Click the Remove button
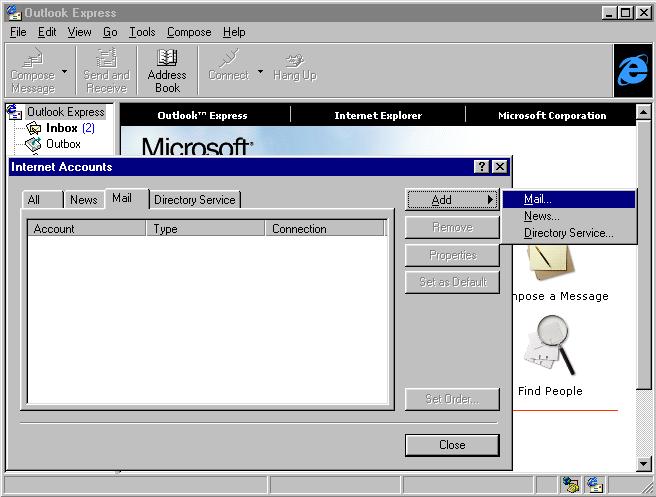 click(452, 228)
